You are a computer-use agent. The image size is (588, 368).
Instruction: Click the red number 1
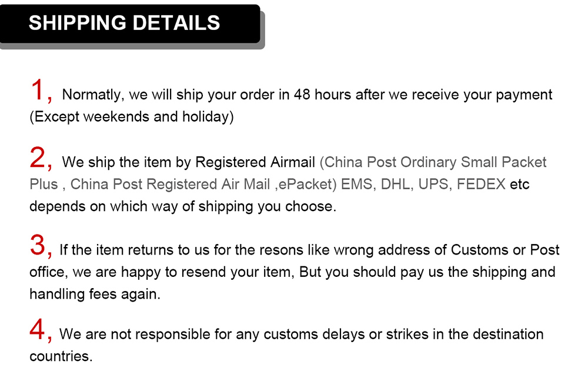(38, 91)
